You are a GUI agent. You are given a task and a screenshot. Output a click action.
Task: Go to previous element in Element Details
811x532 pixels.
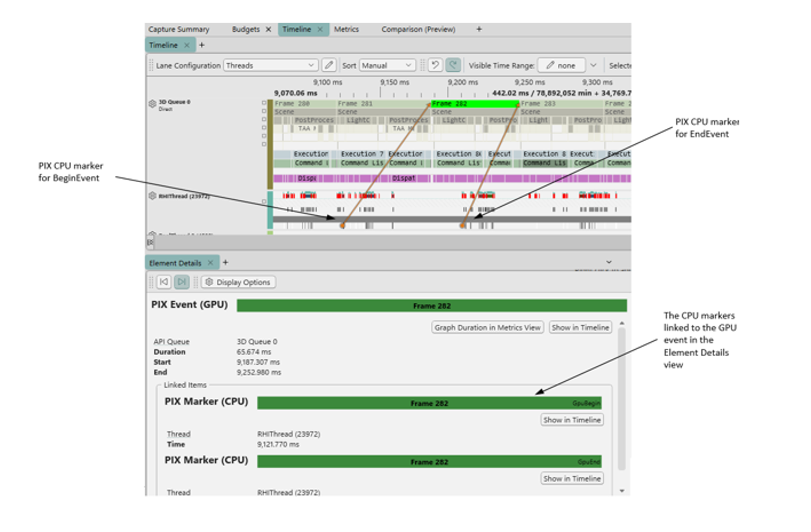[x=164, y=282]
